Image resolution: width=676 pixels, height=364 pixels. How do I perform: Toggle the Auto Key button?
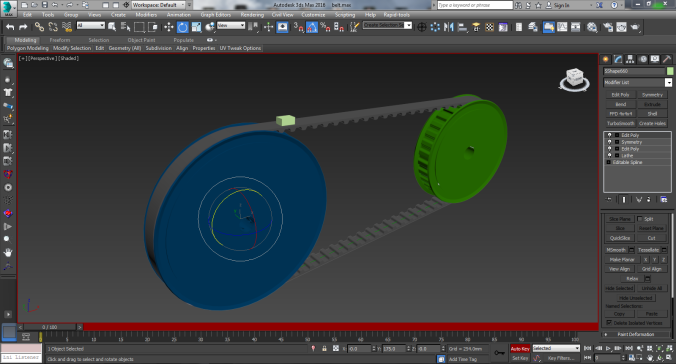click(x=520, y=348)
